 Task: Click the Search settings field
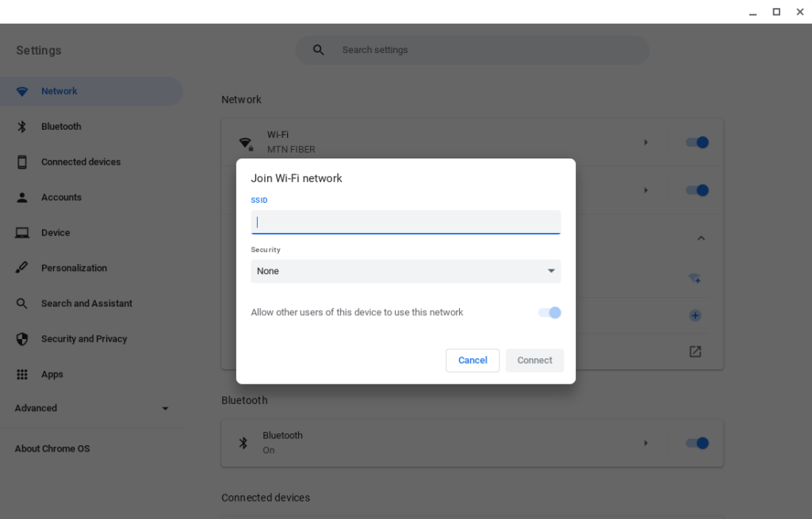[x=472, y=50]
